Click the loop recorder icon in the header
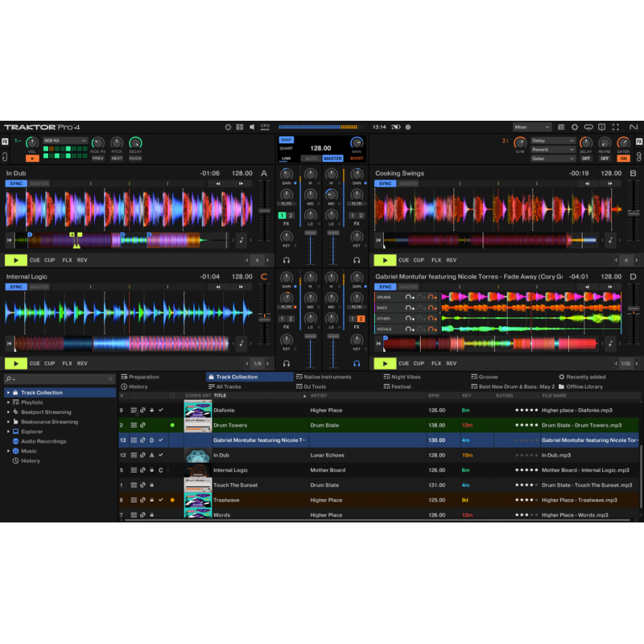 tap(588, 127)
